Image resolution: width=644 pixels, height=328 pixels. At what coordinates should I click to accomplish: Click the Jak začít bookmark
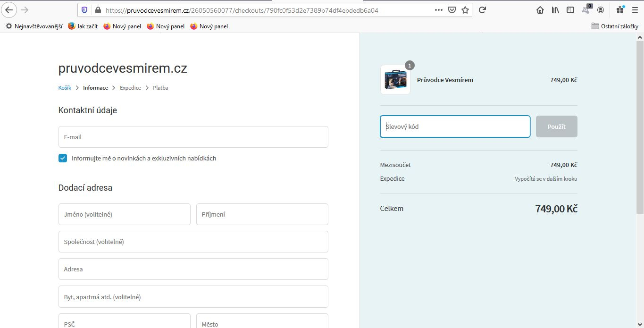coord(83,26)
